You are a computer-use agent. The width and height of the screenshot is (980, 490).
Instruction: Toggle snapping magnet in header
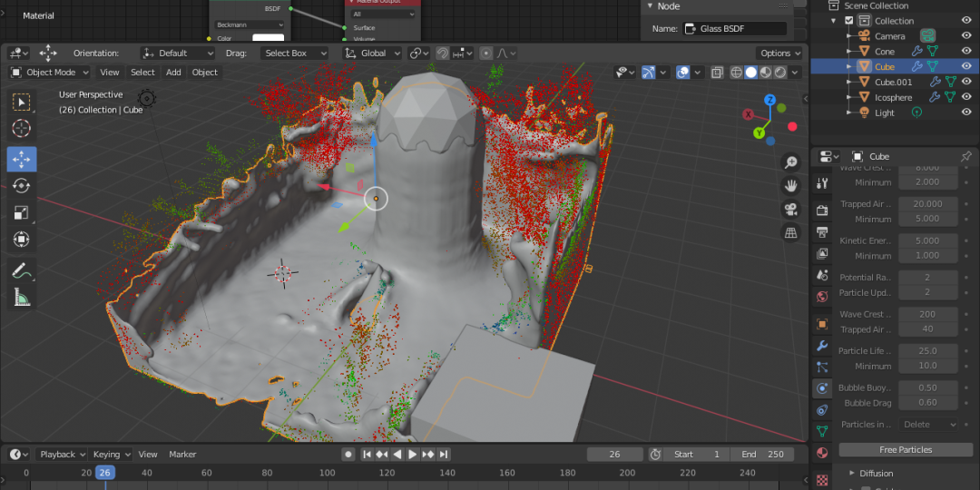[443, 54]
